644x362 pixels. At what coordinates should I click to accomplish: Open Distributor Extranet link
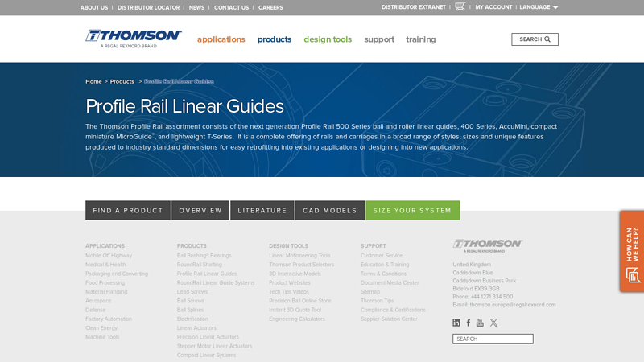(x=414, y=7)
